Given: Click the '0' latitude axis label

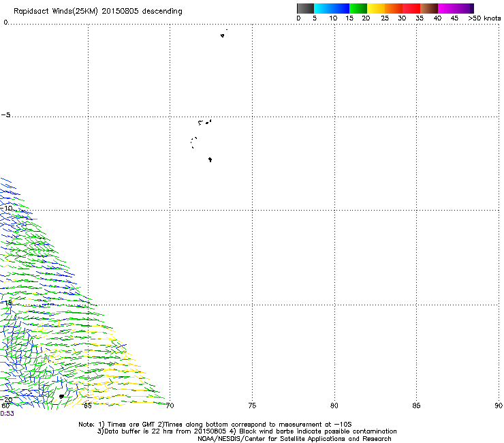Looking at the screenshot, I should coord(5,22).
